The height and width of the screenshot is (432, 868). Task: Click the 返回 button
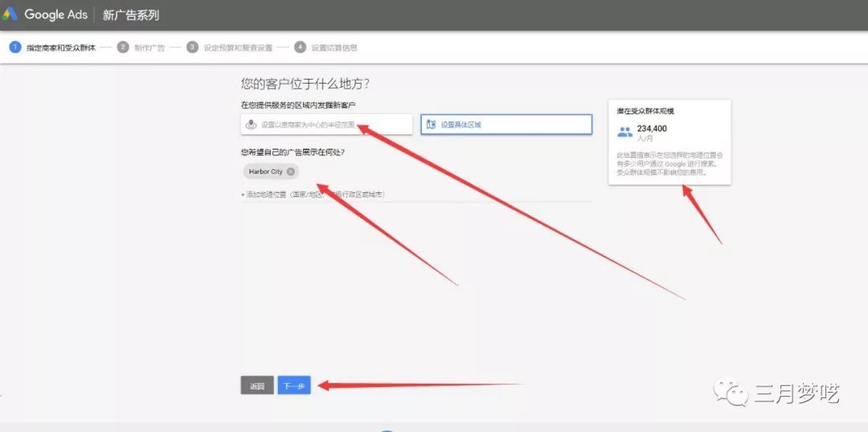pyautogui.click(x=257, y=385)
